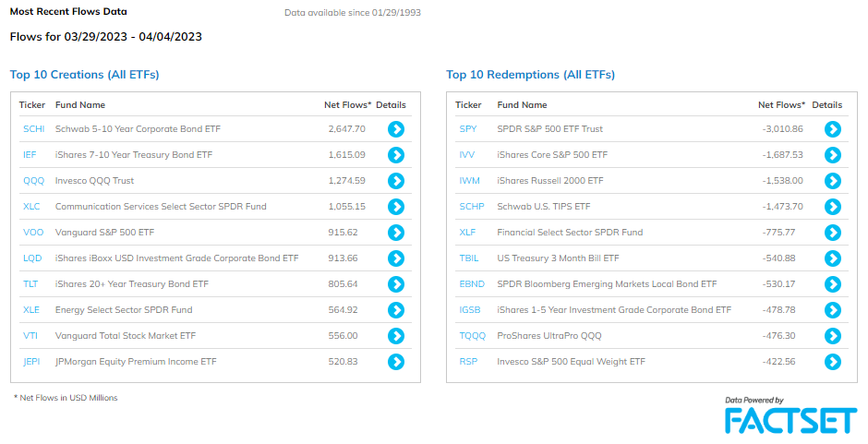Select Invesco QQQ Trust fund name
This screenshot has width=868, height=444.
tap(95, 181)
